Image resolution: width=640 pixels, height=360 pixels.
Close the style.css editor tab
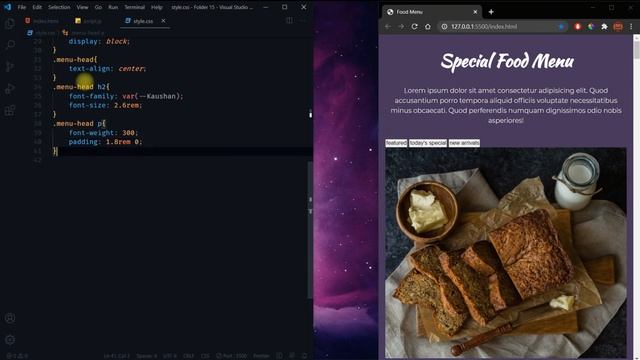click(x=163, y=20)
